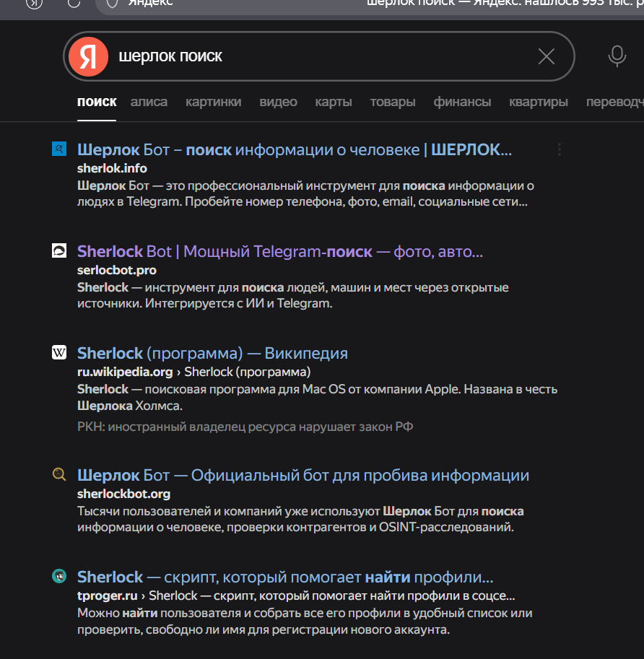Focus the search field containing "шерлок поиск"
644x659 pixels.
click(x=318, y=56)
